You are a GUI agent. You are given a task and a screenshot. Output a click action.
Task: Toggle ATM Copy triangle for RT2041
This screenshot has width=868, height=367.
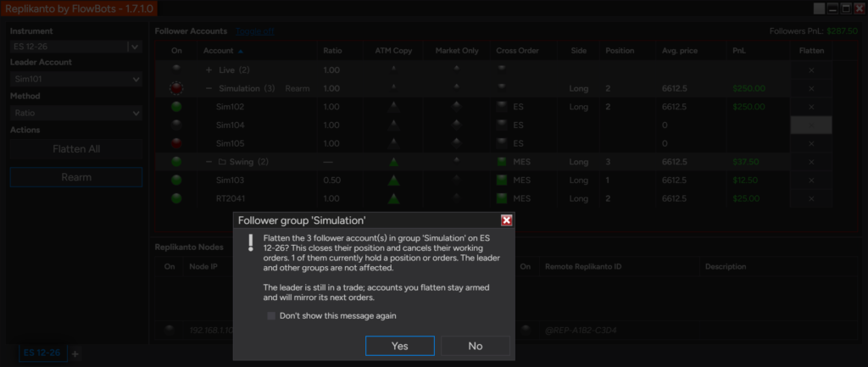393,198
